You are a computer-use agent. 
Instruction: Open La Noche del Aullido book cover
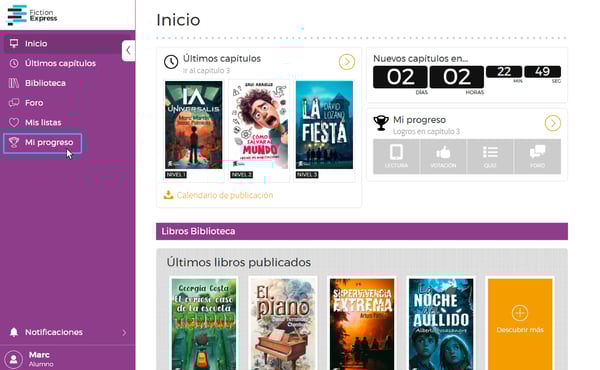tap(441, 324)
